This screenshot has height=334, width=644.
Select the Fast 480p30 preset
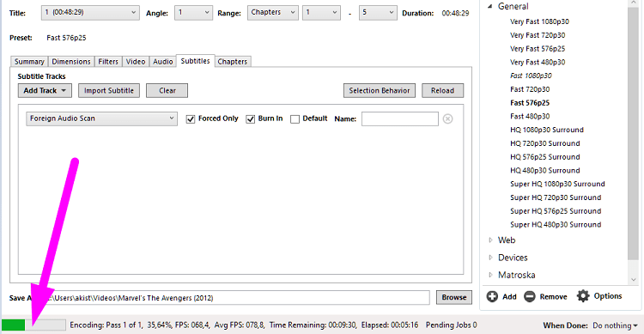[x=530, y=117]
